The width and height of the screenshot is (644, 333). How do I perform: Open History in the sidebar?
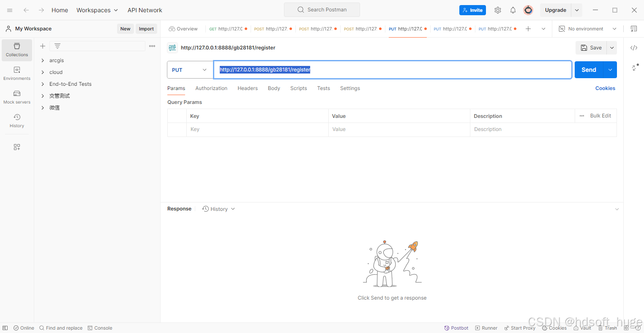[x=17, y=121]
